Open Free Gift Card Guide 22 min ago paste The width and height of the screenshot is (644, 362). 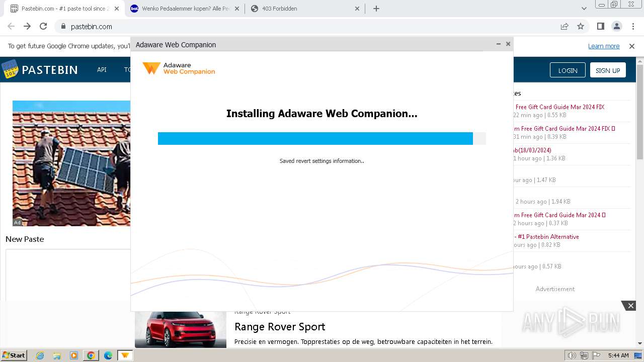(560, 107)
